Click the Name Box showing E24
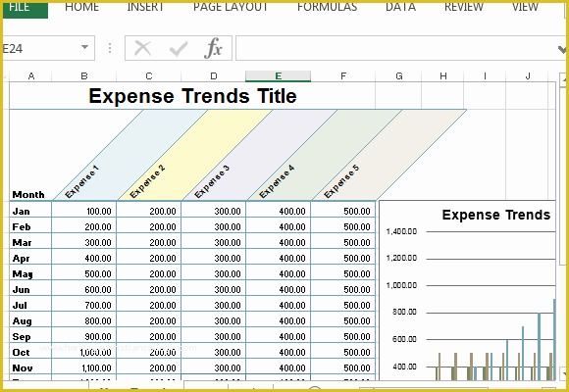 point(40,48)
